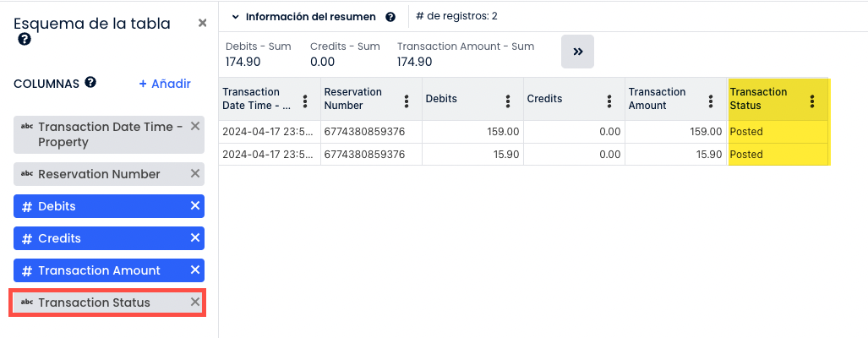The image size is (868, 338).
Task: Click the 159.00 Debits cell
Action: (x=472, y=132)
